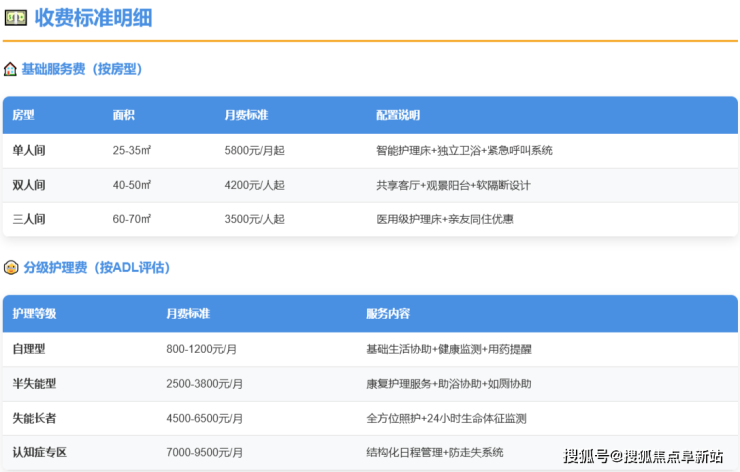Click the house icon beside 基础服务费
Viewport: 740px width, 472px height.
[x=10, y=70]
